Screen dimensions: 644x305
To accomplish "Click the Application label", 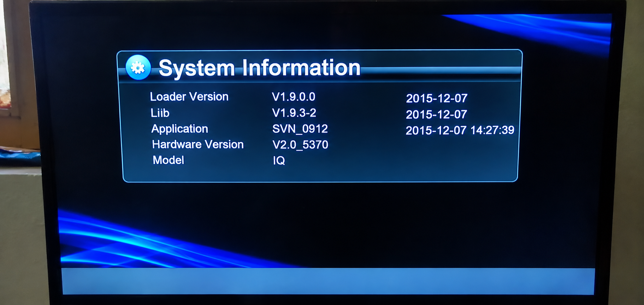I will [180, 129].
